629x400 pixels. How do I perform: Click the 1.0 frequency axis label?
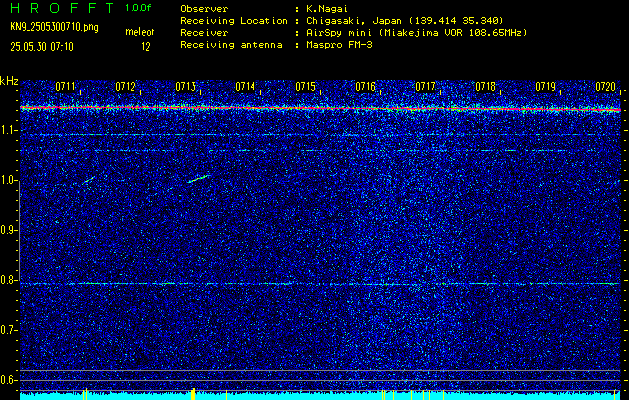point(8,181)
